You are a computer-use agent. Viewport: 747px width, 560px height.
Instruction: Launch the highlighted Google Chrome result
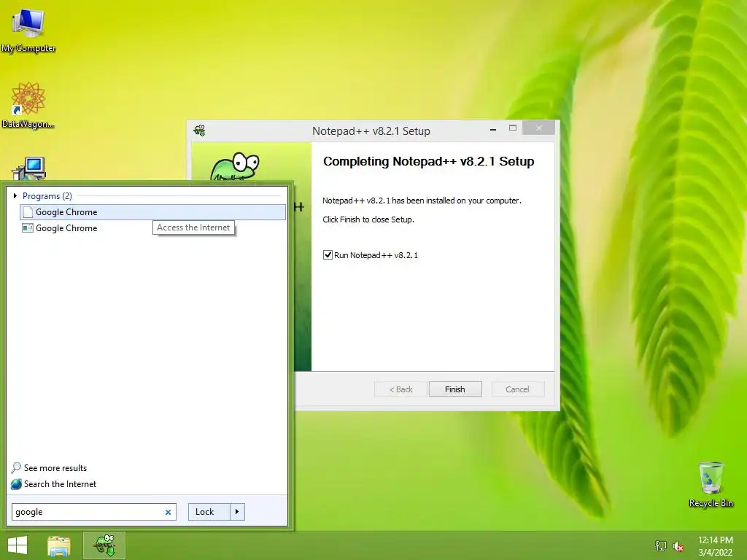pos(153,212)
